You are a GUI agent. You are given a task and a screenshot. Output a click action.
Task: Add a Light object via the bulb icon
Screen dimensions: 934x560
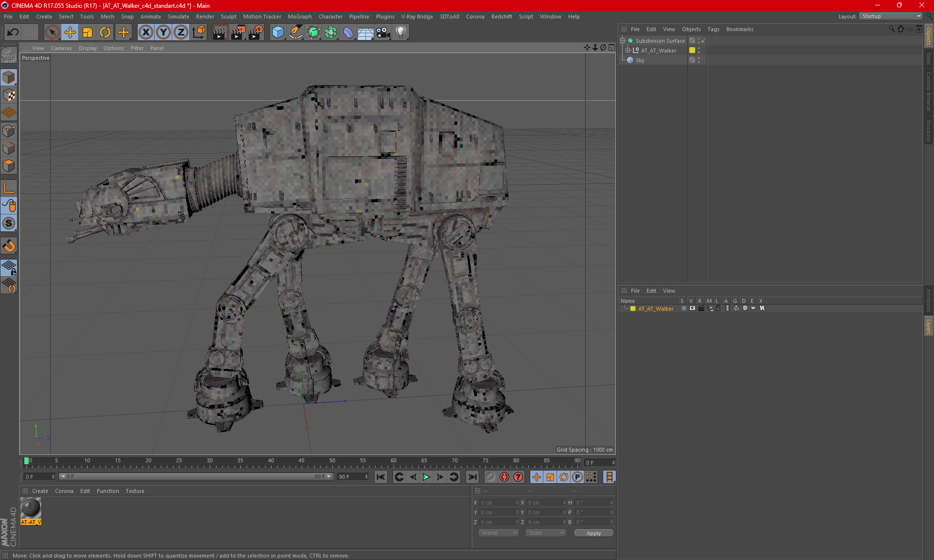pos(401,33)
